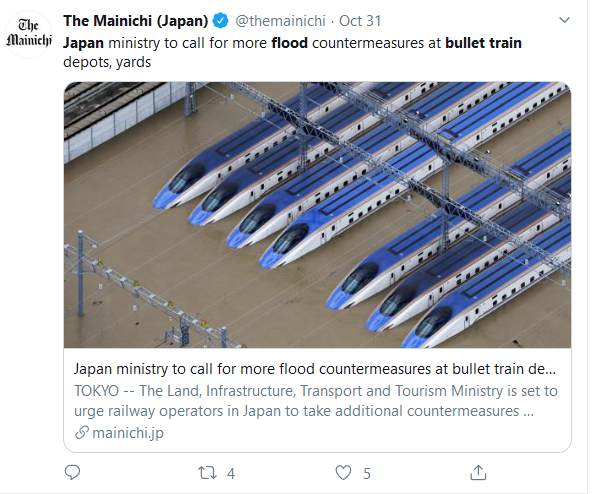Retweet this Mainichi tweet
Viewport: 605px width, 494px height.
[205, 472]
